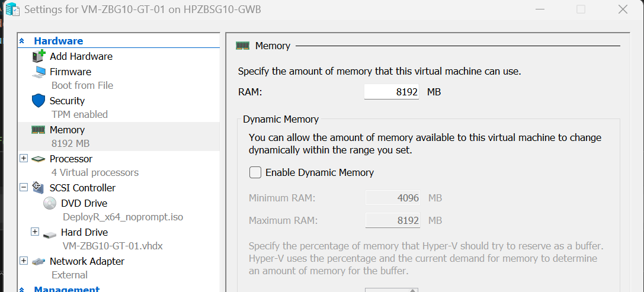
Task: Select DeployR_x64_noprompt.iso entry
Action: pos(123,217)
